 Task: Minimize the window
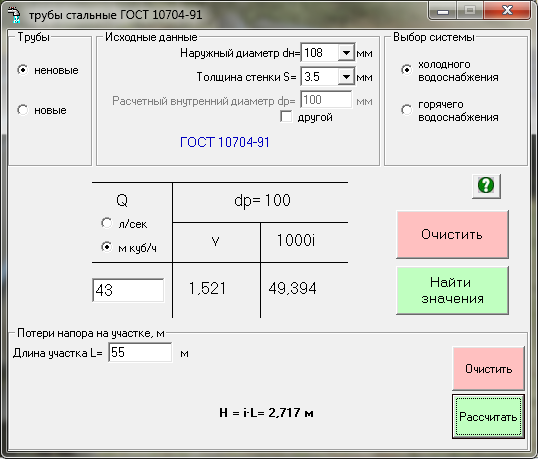tap(443, 11)
